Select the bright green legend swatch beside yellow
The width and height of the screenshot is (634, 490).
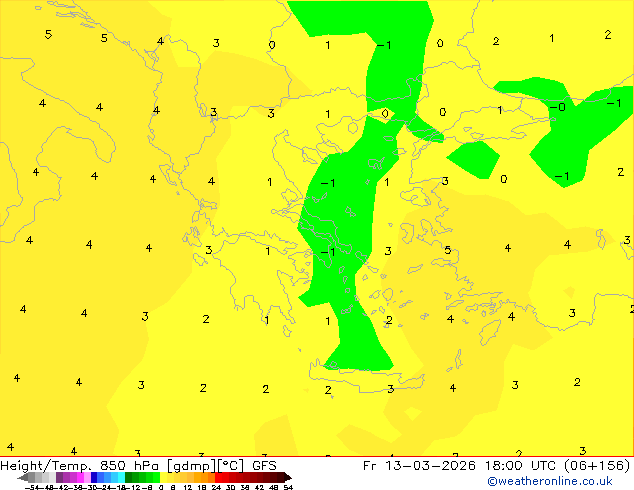pyautogui.click(x=156, y=477)
